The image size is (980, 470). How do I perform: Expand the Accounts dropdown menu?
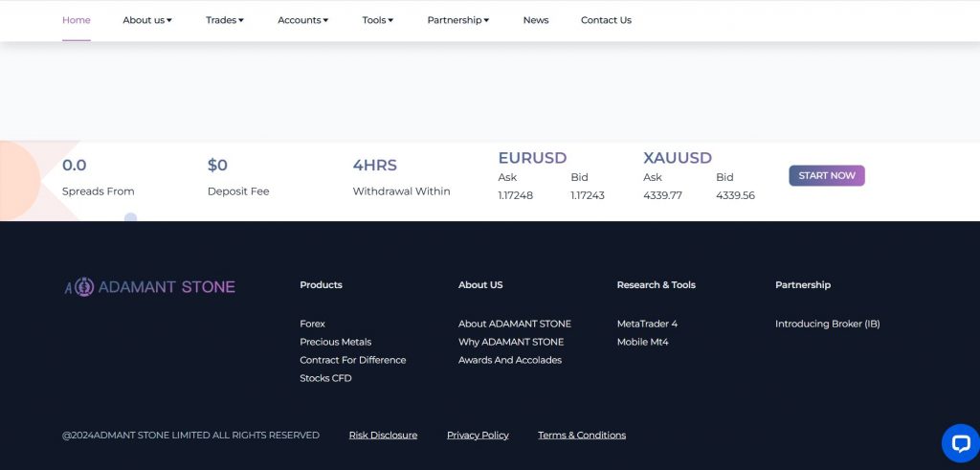302,20
